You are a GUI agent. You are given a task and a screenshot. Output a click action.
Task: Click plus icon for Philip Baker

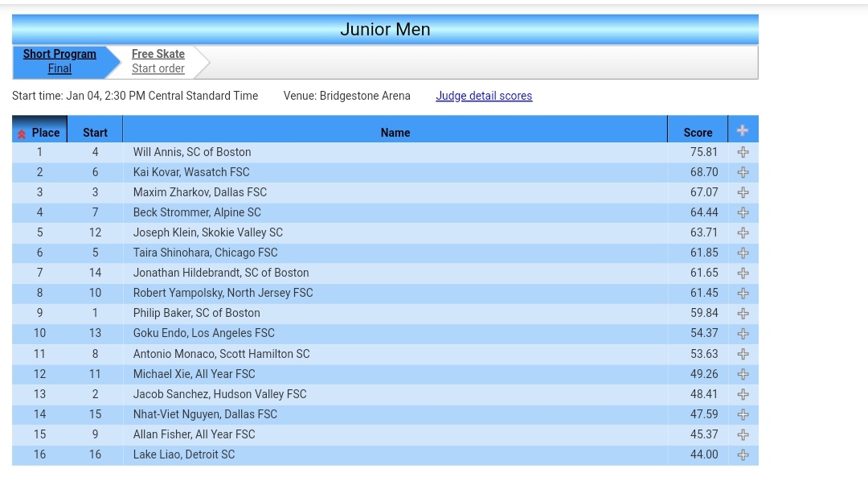tap(743, 313)
